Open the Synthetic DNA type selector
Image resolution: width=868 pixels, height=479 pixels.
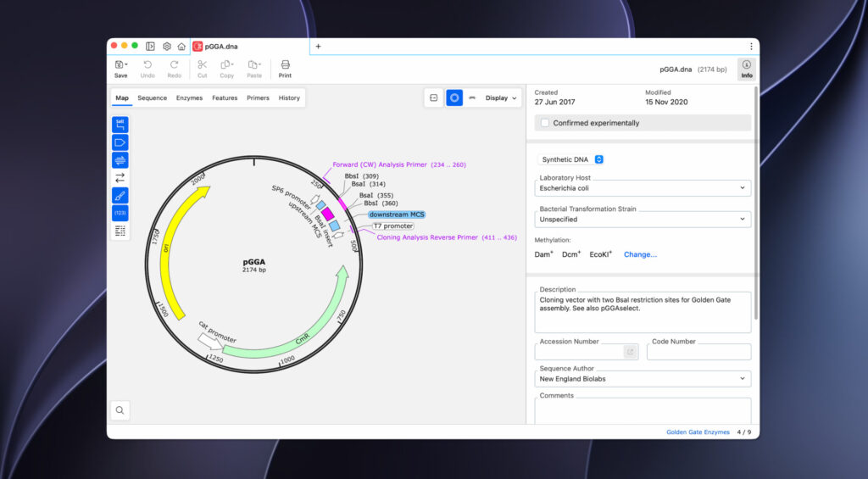pyautogui.click(x=572, y=159)
